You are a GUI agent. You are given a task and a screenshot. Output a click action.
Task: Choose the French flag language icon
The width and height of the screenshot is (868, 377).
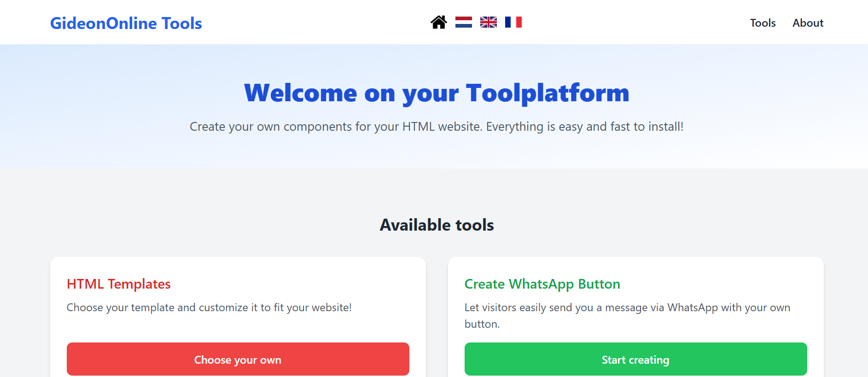(513, 22)
